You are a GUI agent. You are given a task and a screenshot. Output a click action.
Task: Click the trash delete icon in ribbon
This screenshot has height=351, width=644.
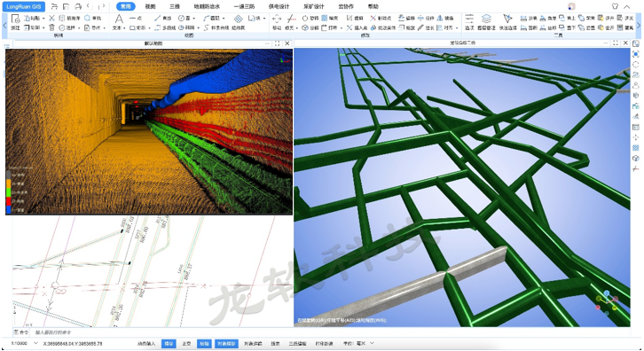(51, 27)
